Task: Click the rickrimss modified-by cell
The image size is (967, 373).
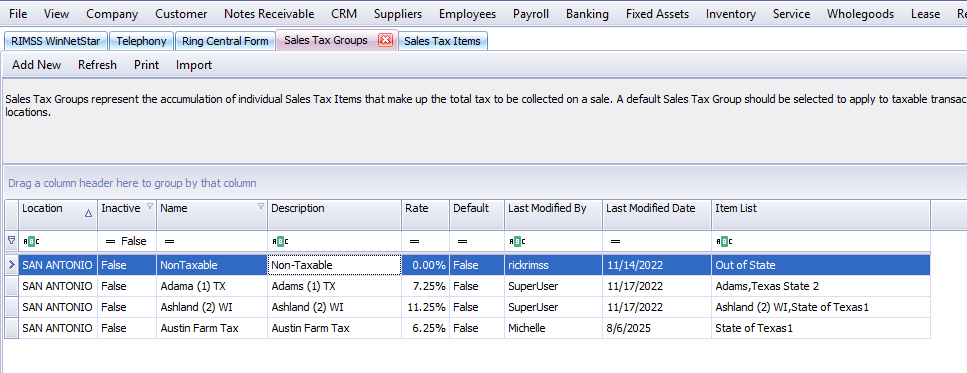Action: [x=553, y=265]
